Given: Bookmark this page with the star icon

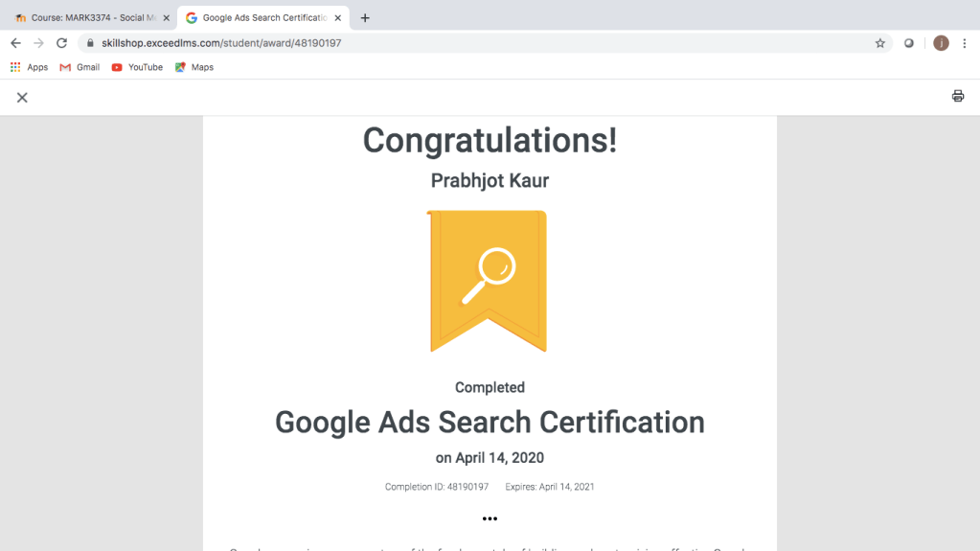Looking at the screenshot, I should [x=879, y=43].
